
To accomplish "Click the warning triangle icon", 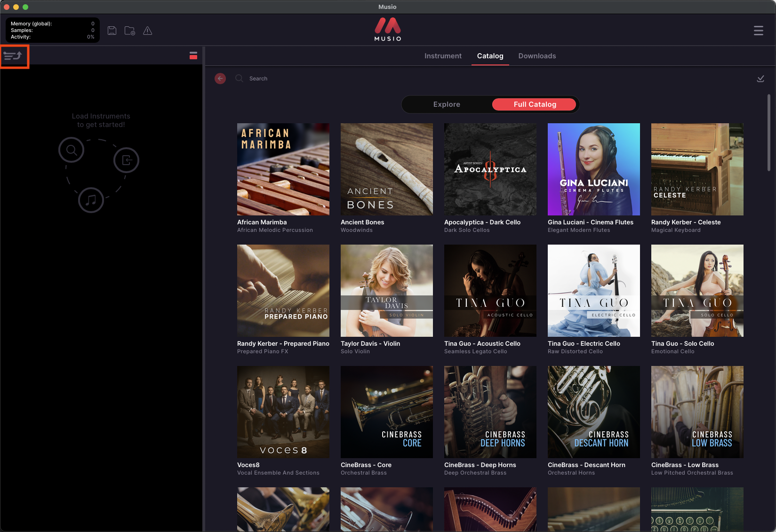I will click(x=148, y=31).
